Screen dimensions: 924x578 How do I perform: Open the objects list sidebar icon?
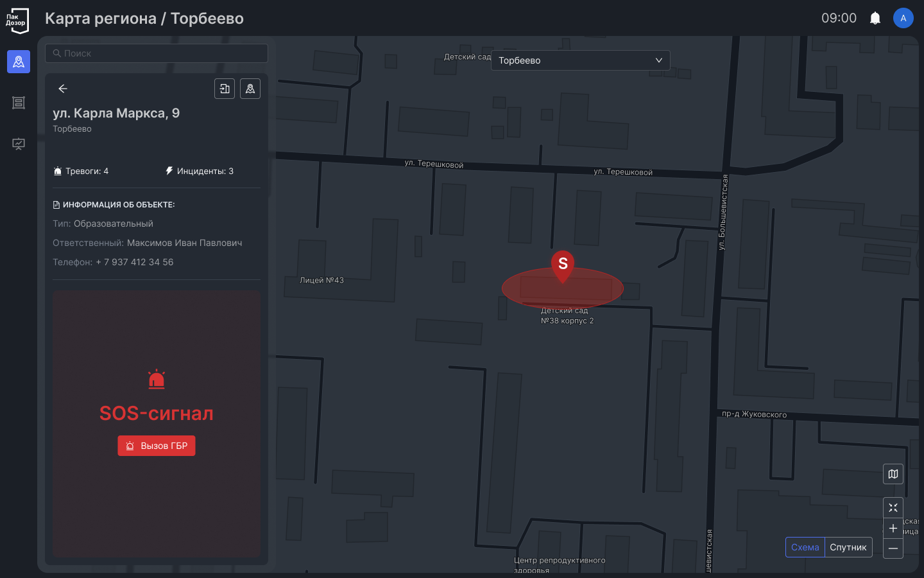[x=19, y=103]
